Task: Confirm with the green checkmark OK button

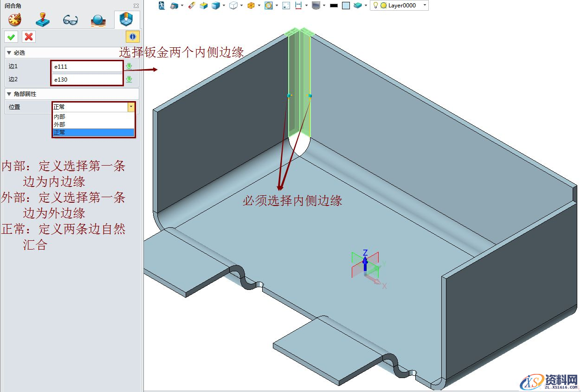Action: pos(11,37)
